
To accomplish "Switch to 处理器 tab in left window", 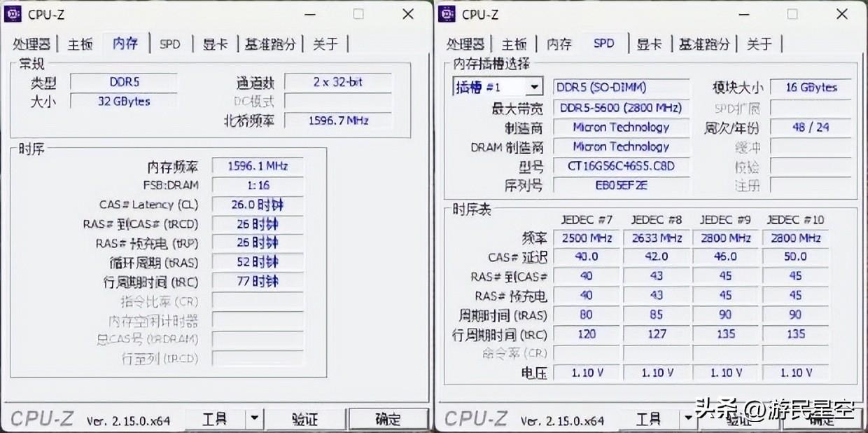I will click(31, 44).
